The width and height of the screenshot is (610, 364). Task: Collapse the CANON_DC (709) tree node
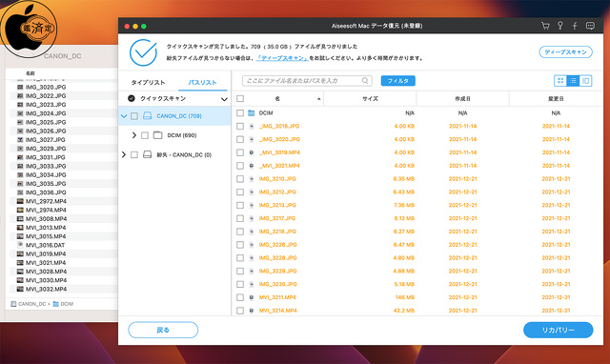pyautogui.click(x=124, y=116)
